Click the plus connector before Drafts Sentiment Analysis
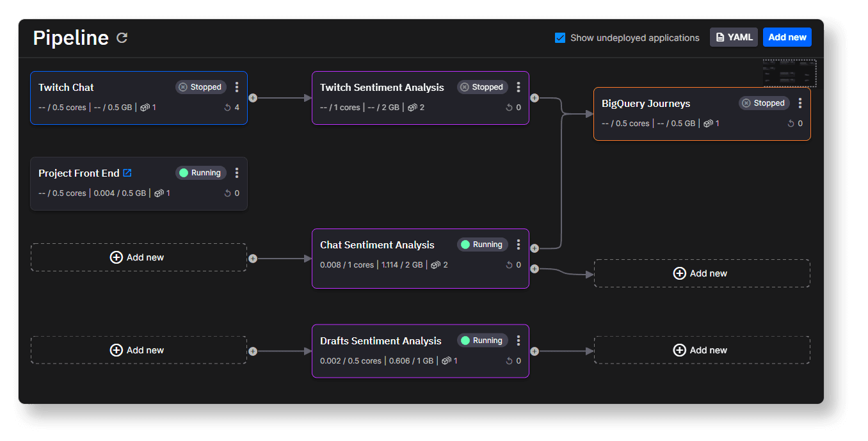868x441 pixels. click(253, 350)
